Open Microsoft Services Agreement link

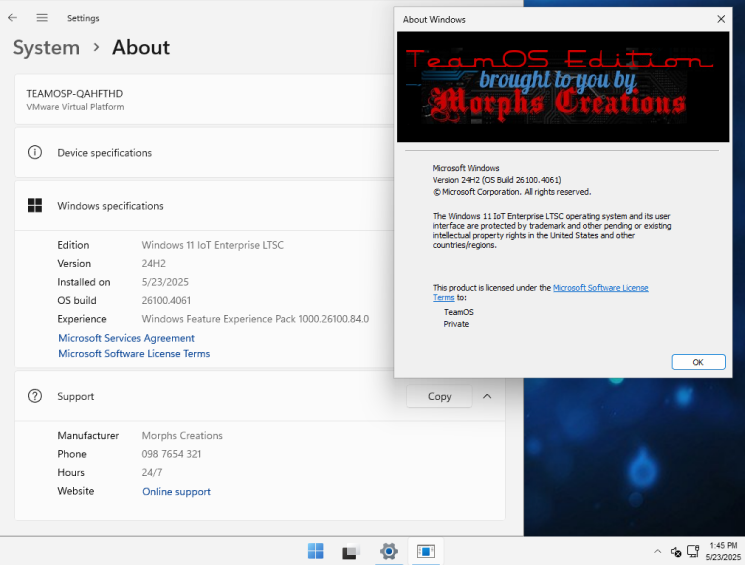click(126, 338)
